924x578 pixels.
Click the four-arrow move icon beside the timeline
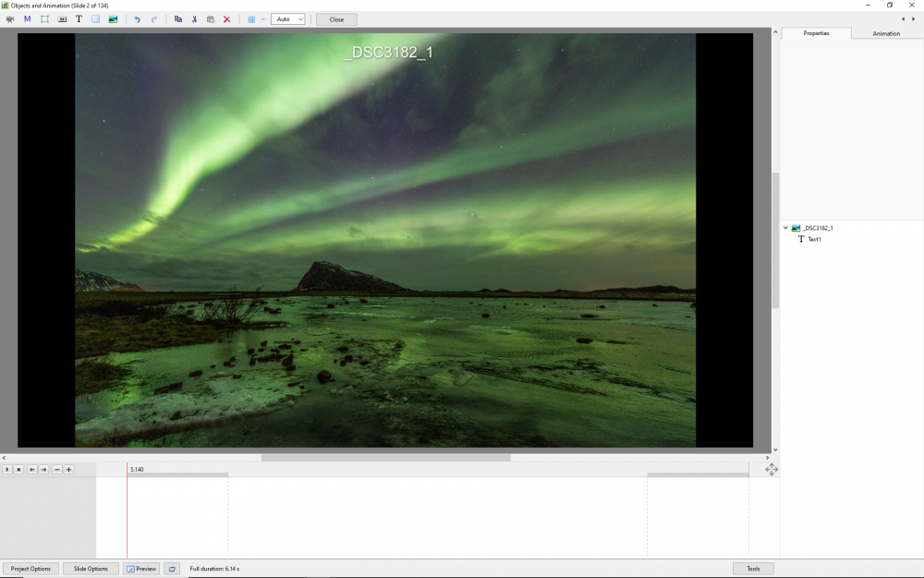tap(772, 470)
